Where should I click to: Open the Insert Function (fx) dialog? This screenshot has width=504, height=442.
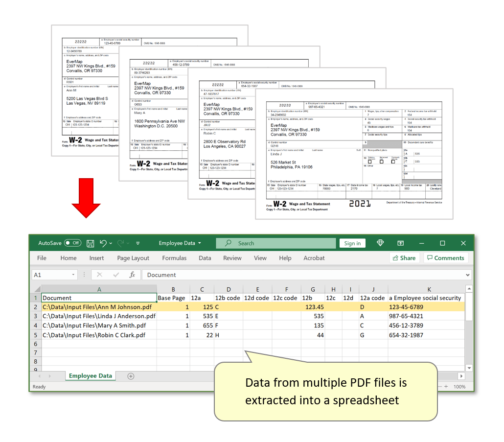(x=132, y=274)
